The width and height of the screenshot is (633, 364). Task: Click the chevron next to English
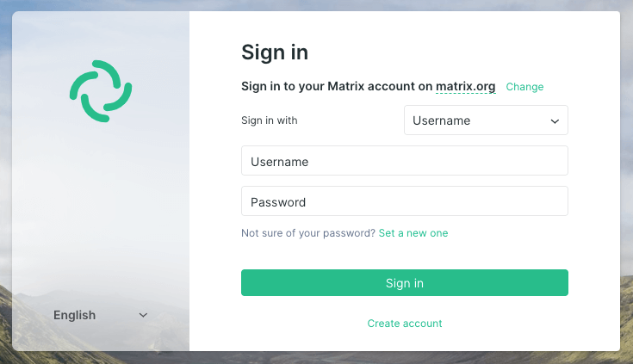[143, 315]
